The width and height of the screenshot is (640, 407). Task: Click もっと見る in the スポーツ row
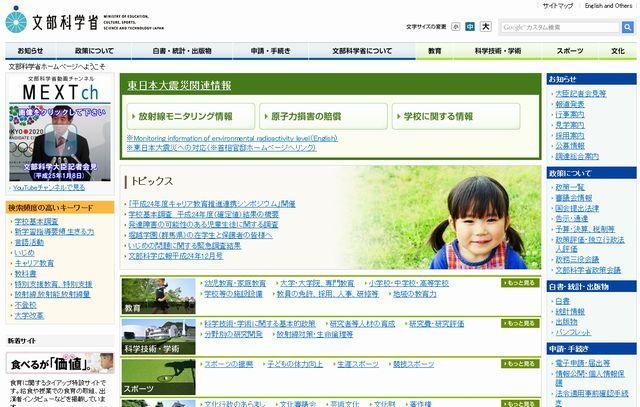pyautogui.click(x=520, y=364)
